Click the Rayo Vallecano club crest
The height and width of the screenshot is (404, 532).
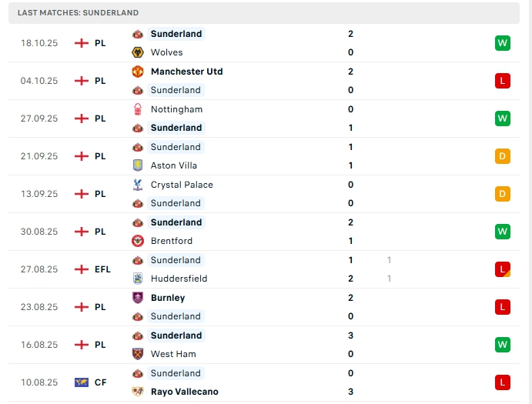138,392
